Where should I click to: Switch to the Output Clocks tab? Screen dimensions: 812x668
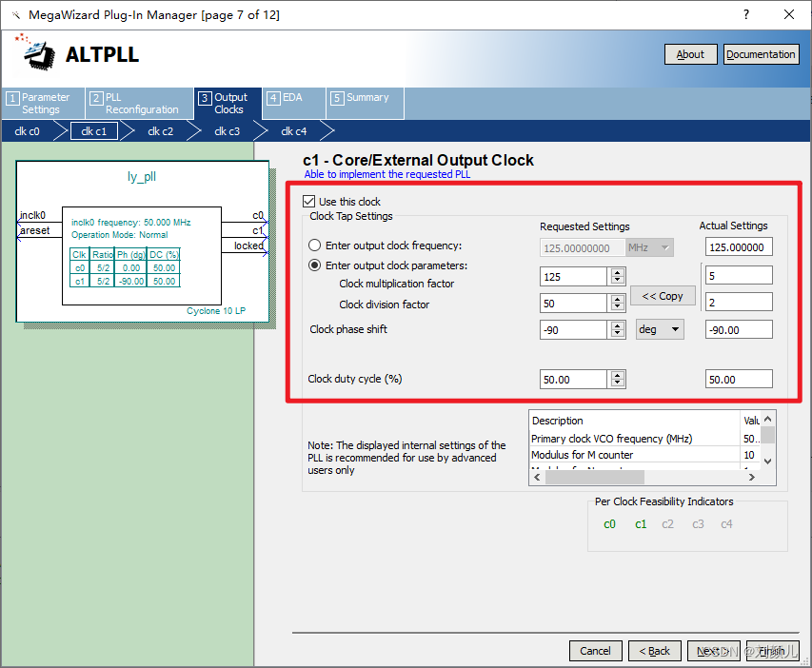(x=228, y=103)
